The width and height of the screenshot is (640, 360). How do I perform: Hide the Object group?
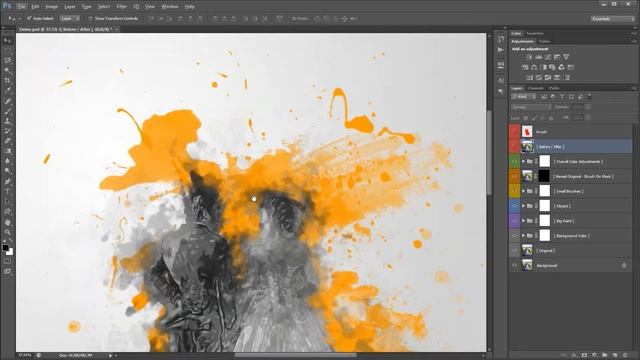coord(514,206)
